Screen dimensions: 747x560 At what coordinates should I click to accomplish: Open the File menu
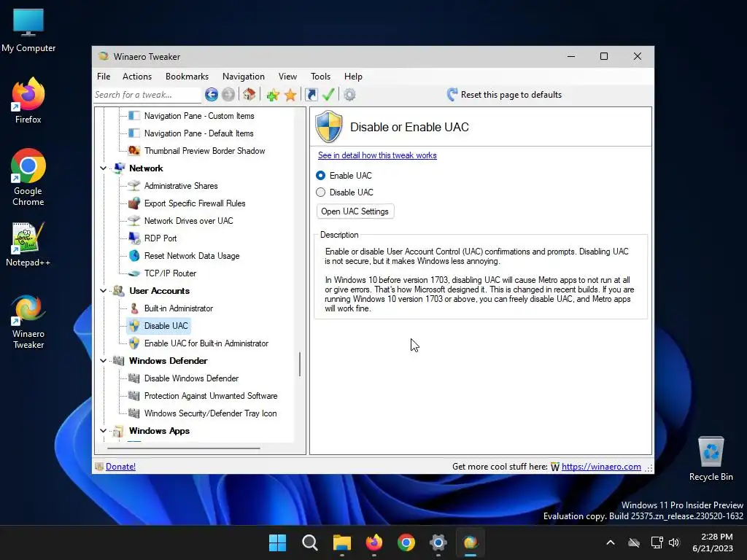coord(104,76)
